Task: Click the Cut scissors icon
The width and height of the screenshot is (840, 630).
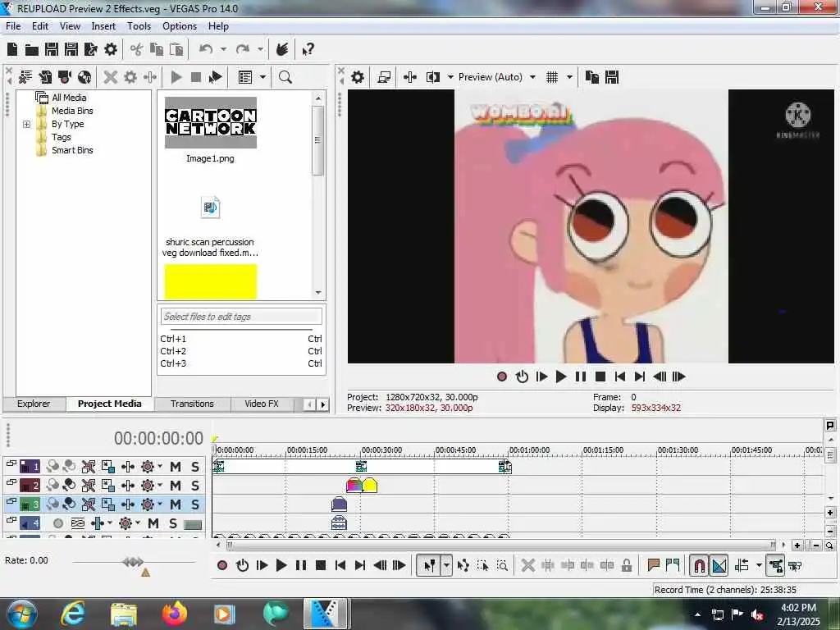Action: (137, 50)
